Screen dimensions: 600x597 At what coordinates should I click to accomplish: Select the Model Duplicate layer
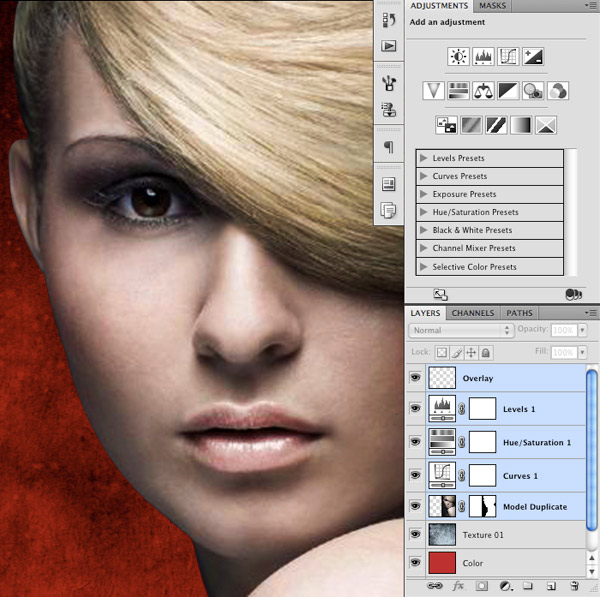click(534, 506)
